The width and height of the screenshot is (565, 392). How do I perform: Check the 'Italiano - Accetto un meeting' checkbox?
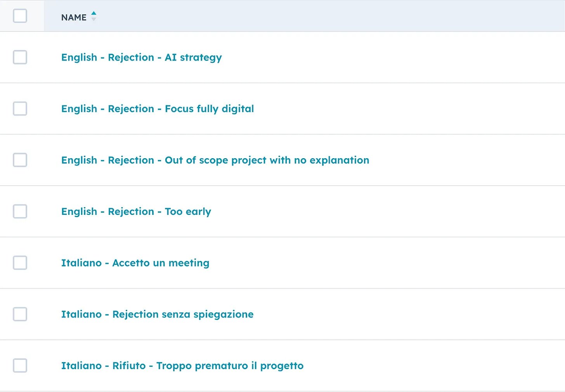(20, 263)
